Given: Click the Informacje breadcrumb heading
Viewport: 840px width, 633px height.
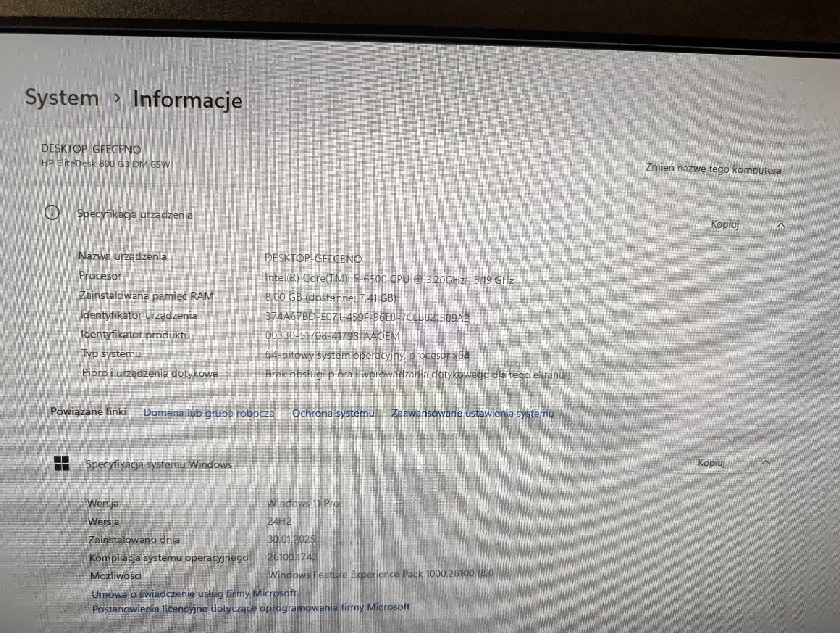Looking at the screenshot, I should 188,100.
